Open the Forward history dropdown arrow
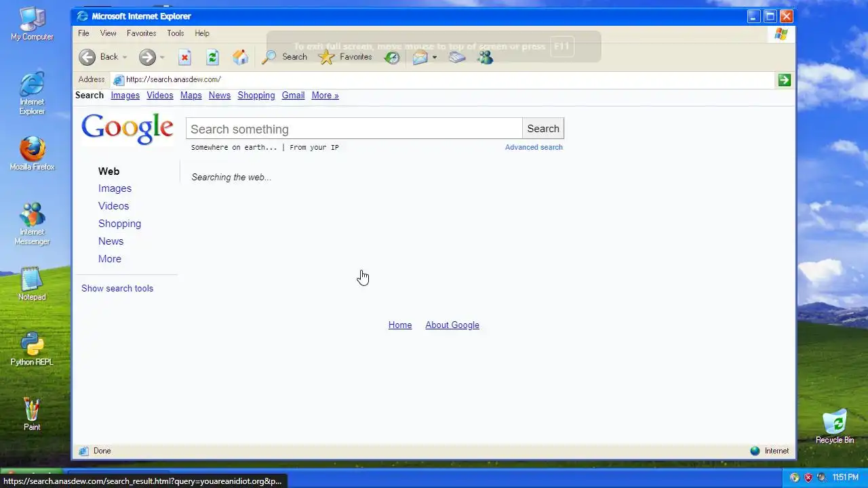The width and height of the screenshot is (868, 488). pyautogui.click(x=162, y=58)
